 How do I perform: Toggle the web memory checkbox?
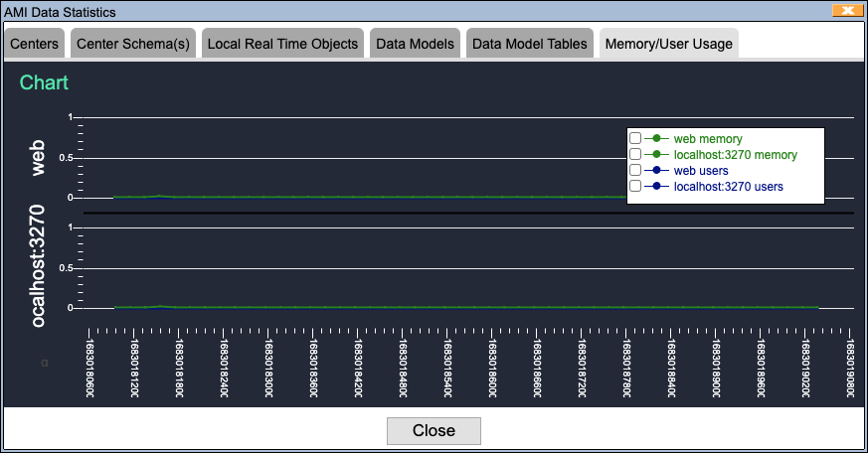point(635,139)
